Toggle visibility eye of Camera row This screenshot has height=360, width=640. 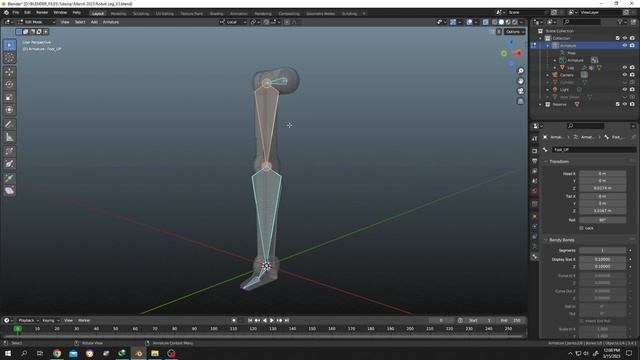click(x=624, y=75)
